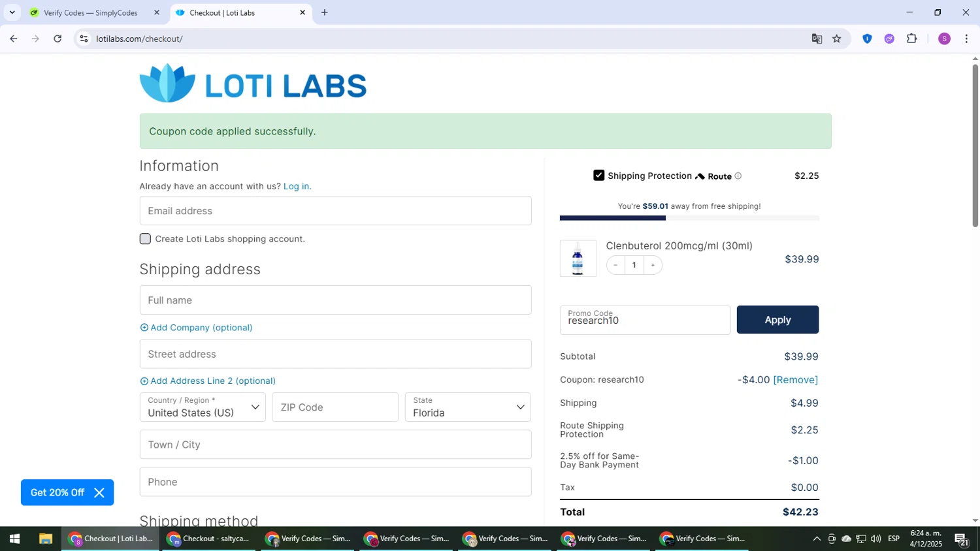980x551 pixels.
Task: Go back to the previous page
Action: point(13,39)
